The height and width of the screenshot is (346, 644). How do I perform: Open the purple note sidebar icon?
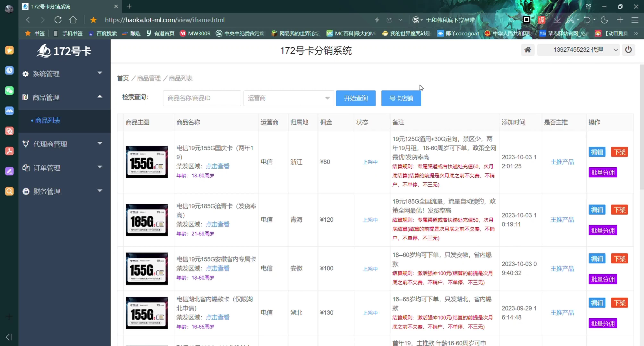click(x=9, y=171)
